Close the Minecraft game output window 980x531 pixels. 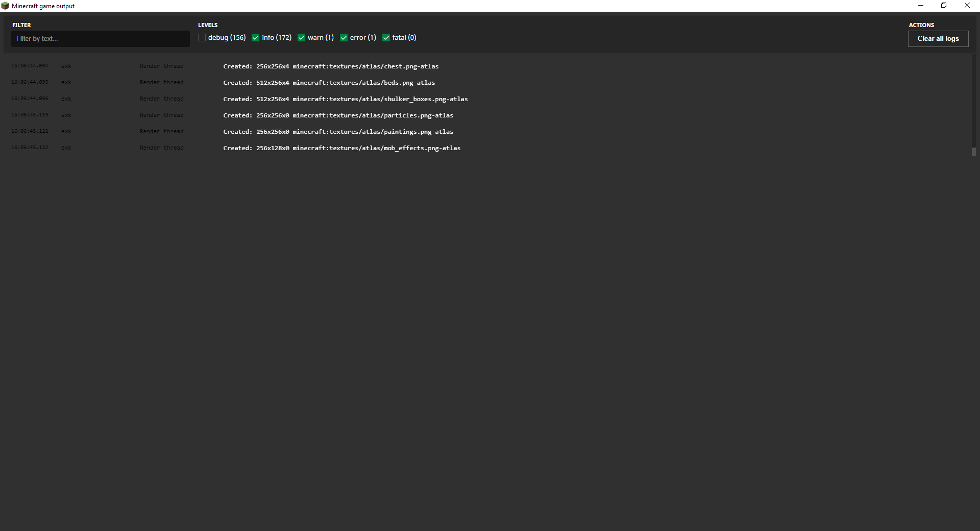[967, 6]
